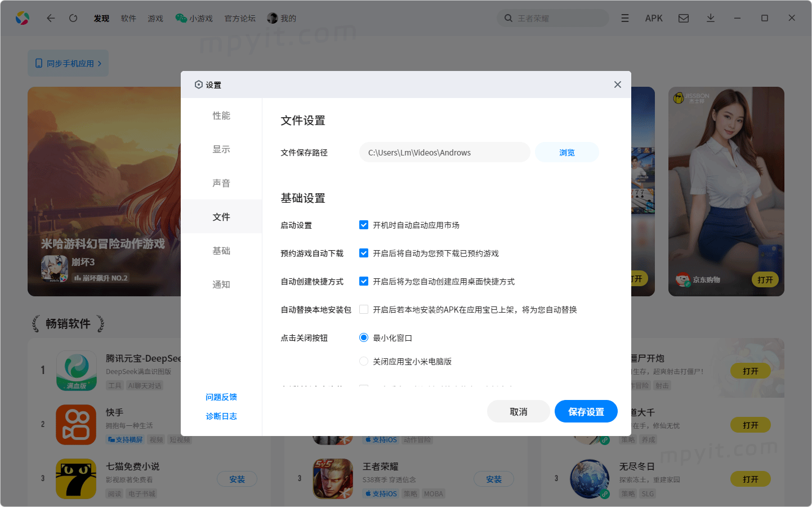Click the 快手 app icon
Image resolution: width=812 pixels, height=507 pixels.
click(76, 425)
